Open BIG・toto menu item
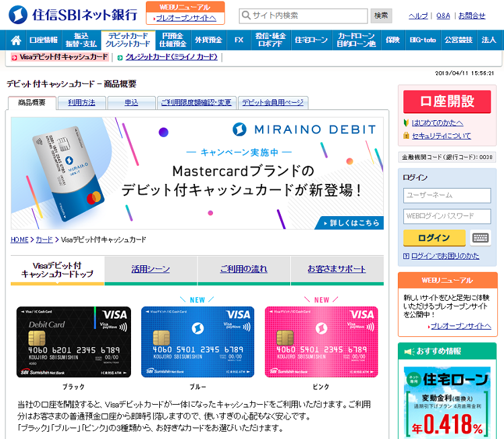The height and width of the screenshot is (439, 504). (x=423, y=40)
